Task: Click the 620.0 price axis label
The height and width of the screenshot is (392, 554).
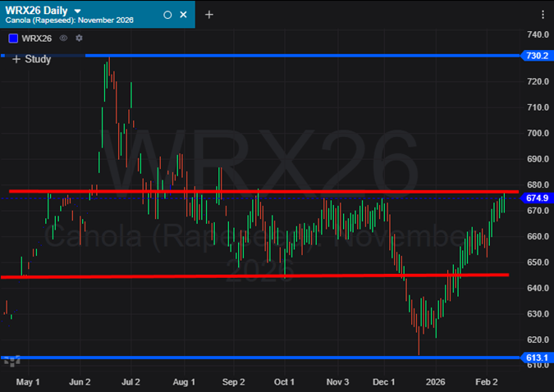Action: tap(538, 340)
